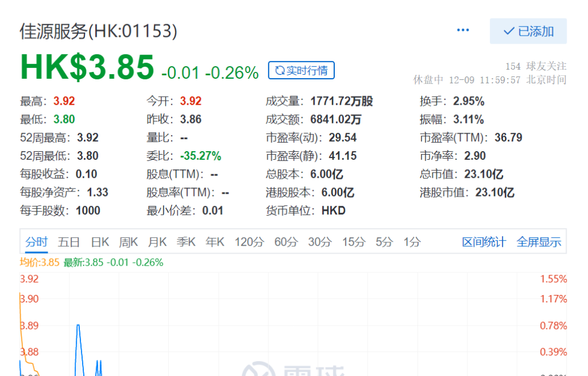Select the 60分 interval tab
The width and height of the screenshot is (588, 376).
(286, 242)
